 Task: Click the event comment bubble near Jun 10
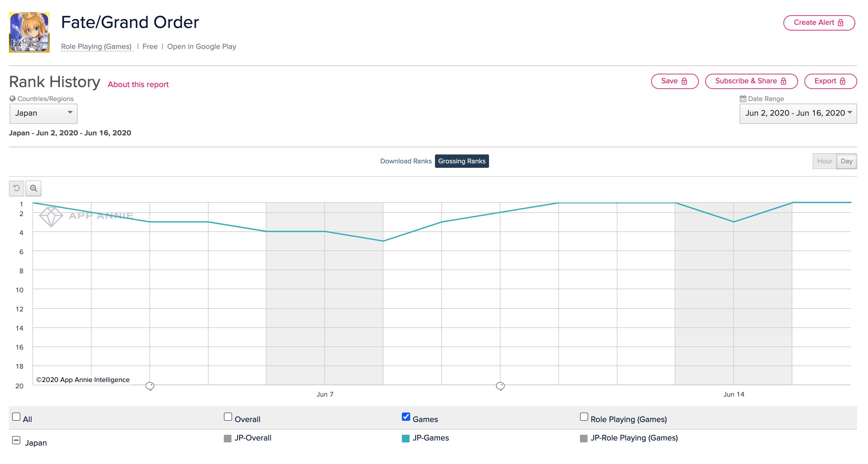pos(500,386)
